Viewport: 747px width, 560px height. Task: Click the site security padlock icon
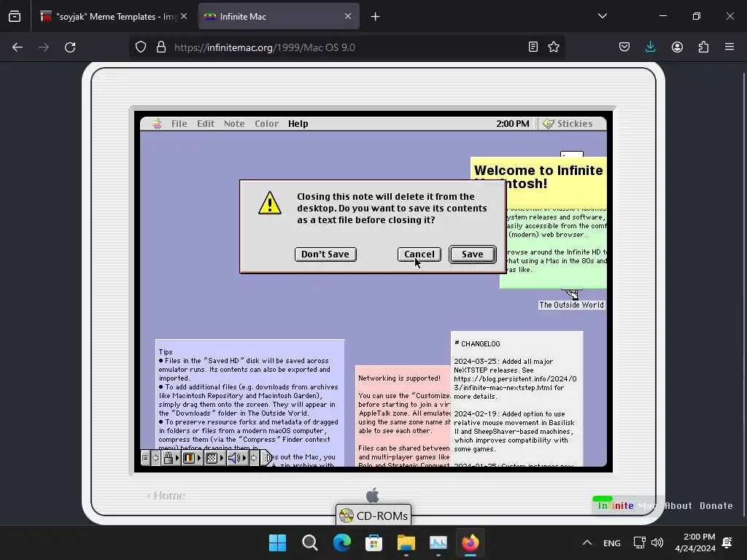(161, 47)
